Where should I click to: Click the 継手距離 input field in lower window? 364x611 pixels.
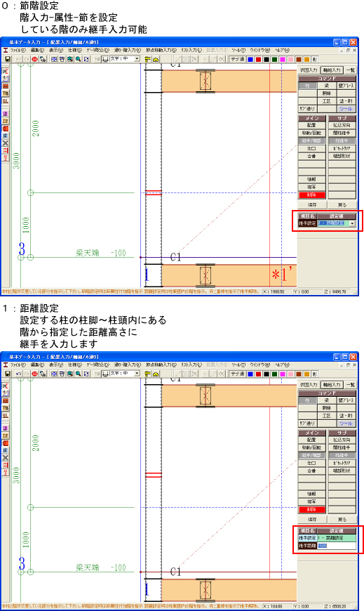coord(337,546)
